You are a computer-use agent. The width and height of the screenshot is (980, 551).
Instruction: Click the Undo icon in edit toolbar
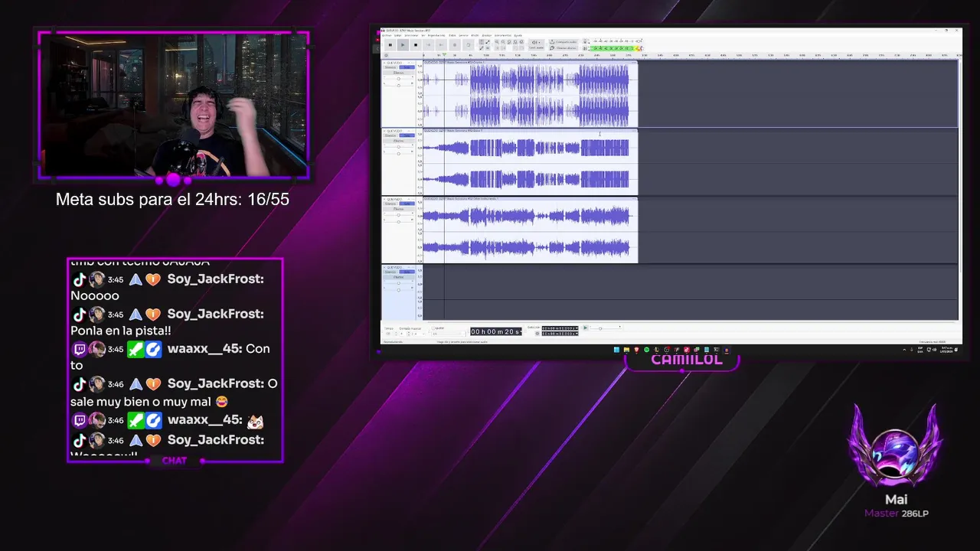click(515, 48)
